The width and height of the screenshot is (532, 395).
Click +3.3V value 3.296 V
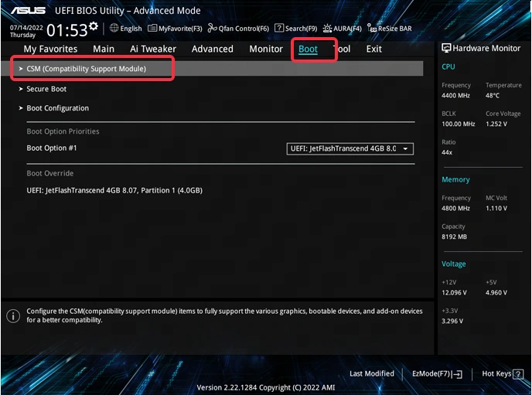point(452,321)
